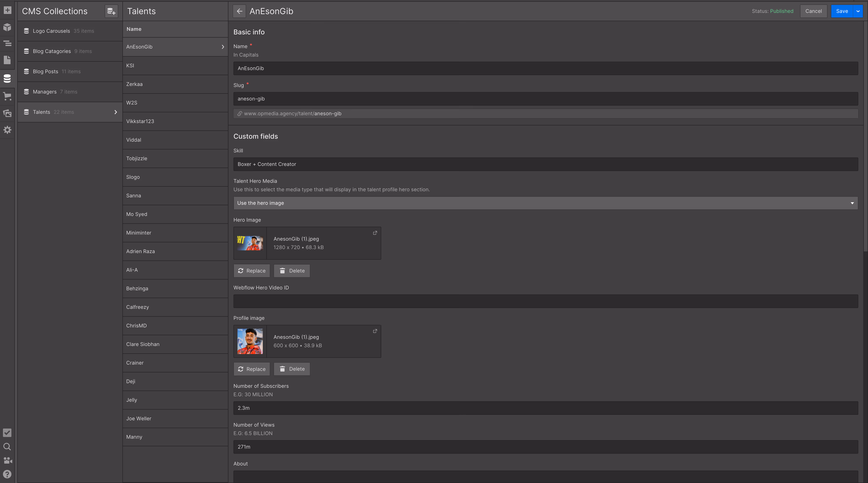The width and height of the screenshot is (868, 483).
Task: Delete the Hero Image file
Action: 292,271
